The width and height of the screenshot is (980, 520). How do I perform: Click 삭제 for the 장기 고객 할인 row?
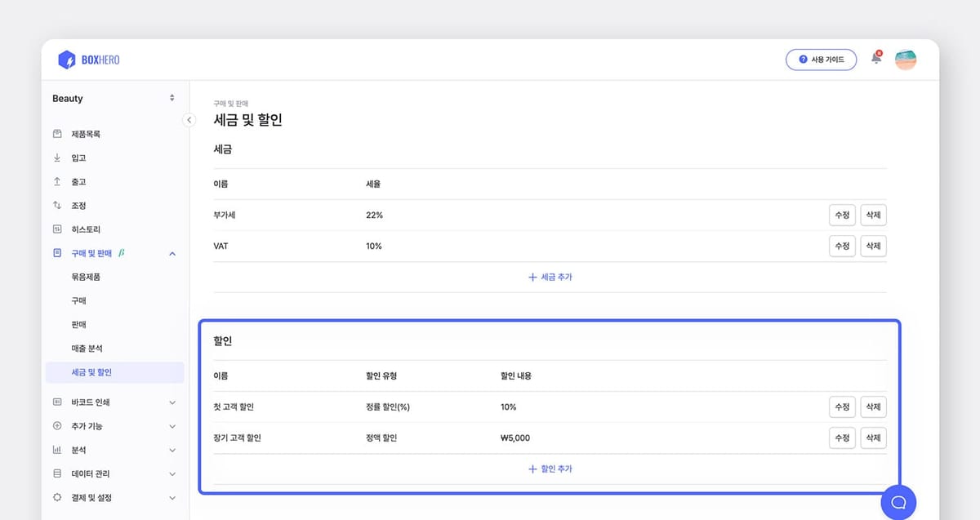(x=873, y=438)
